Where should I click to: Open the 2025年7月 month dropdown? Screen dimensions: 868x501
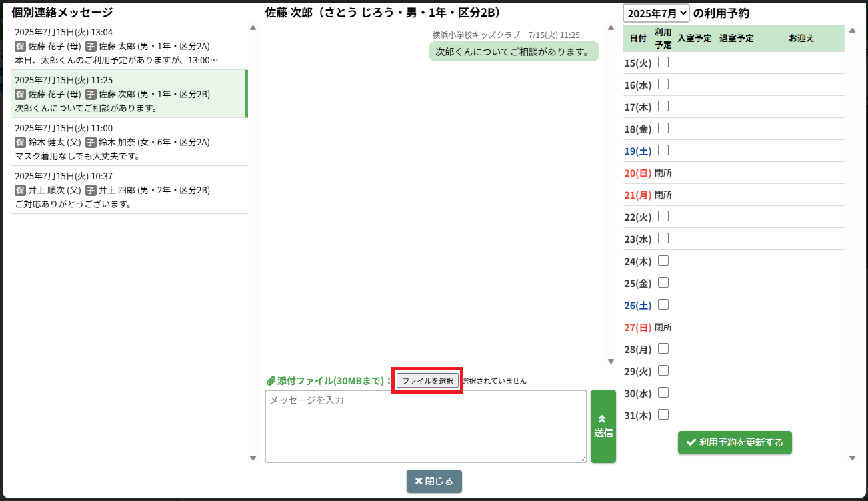click(656, 13)
